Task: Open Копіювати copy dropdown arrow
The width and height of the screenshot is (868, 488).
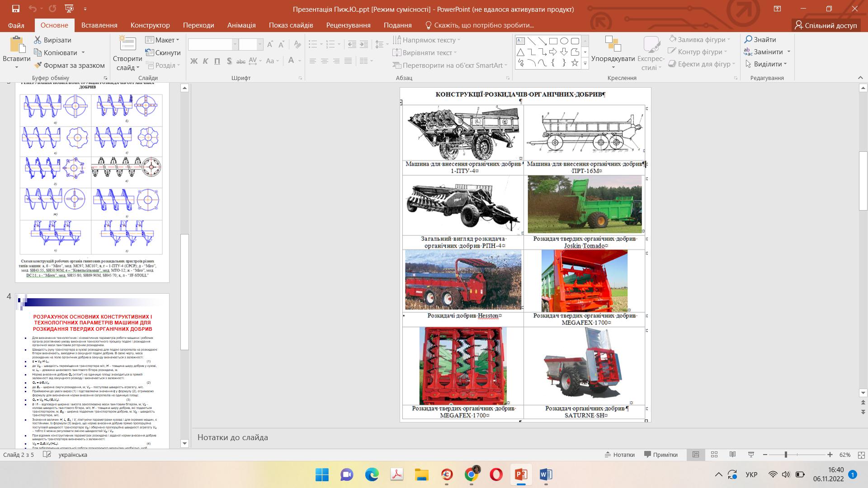Action: [83, 52]
